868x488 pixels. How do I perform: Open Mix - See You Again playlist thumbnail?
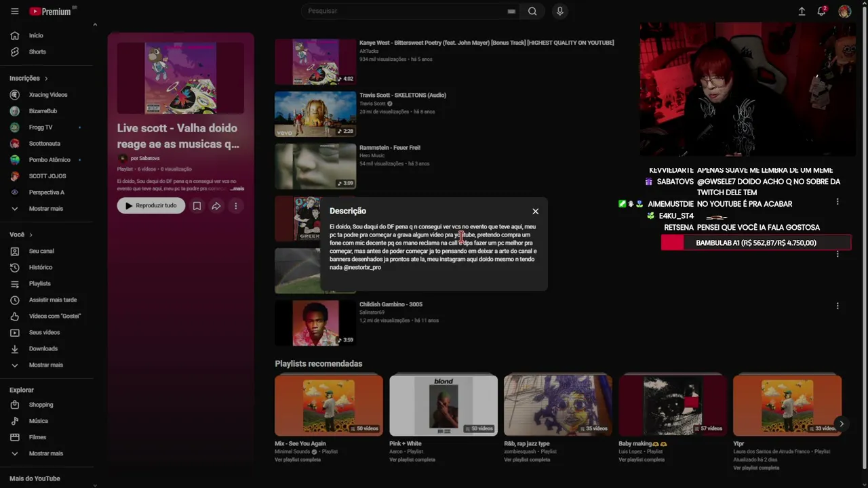[x=329, y=405]
